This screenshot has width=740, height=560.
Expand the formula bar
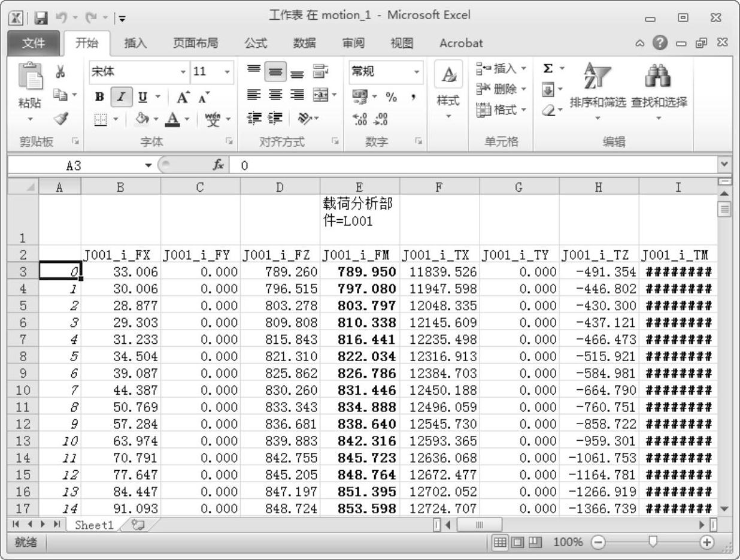726,164
